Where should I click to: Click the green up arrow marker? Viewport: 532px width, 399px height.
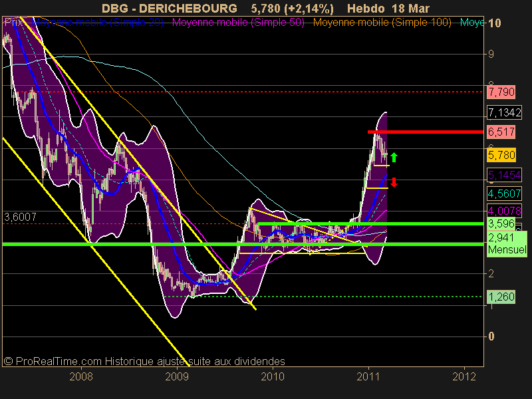tap(394, 157)
